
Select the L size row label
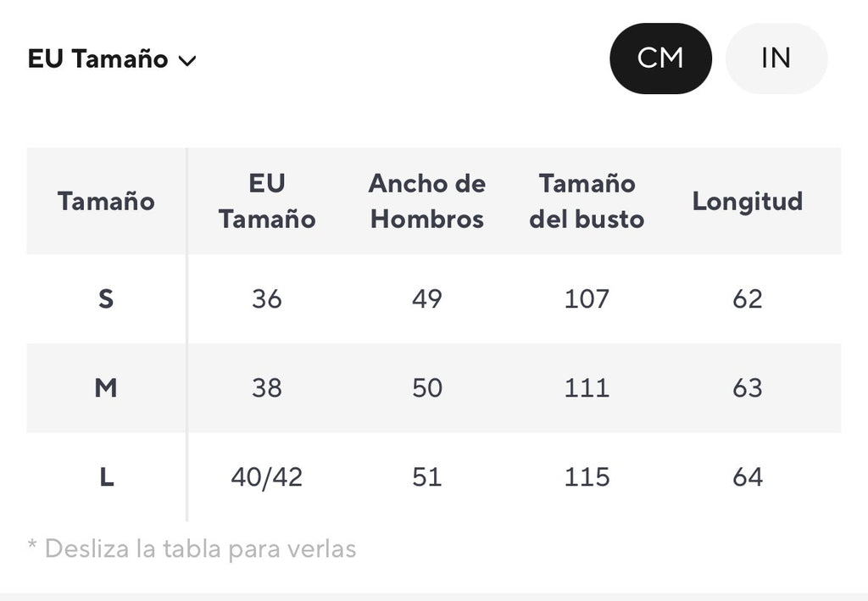106,477
